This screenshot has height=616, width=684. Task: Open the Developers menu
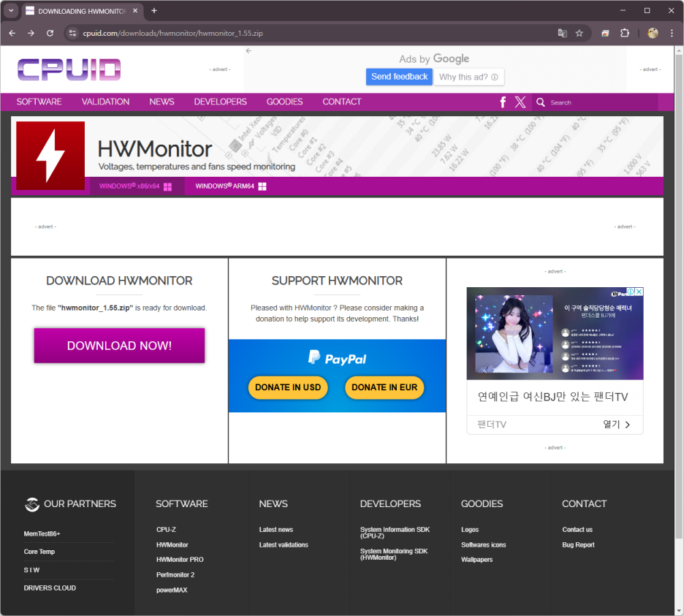(220, 102)
